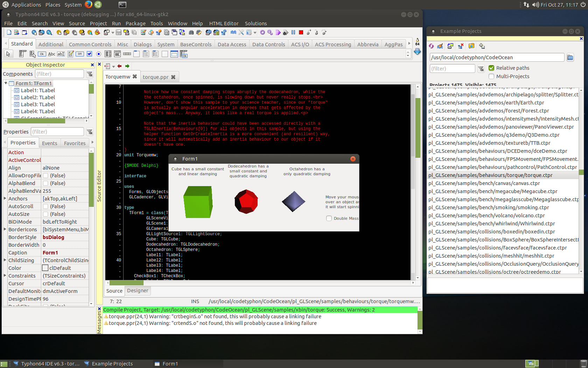The height and width of the screenshot is (368, 588).
Task: Open the Applications menu in the top panel
Action: (x=26, y=5)
